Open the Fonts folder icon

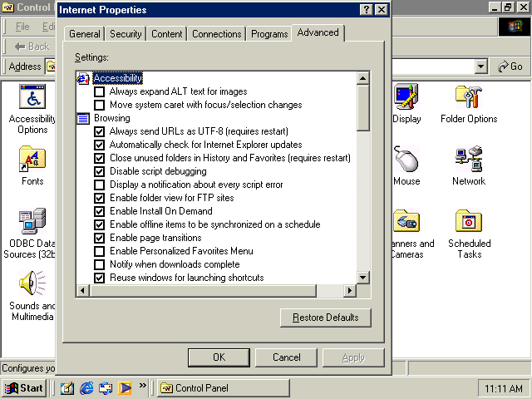pos(32,159)
